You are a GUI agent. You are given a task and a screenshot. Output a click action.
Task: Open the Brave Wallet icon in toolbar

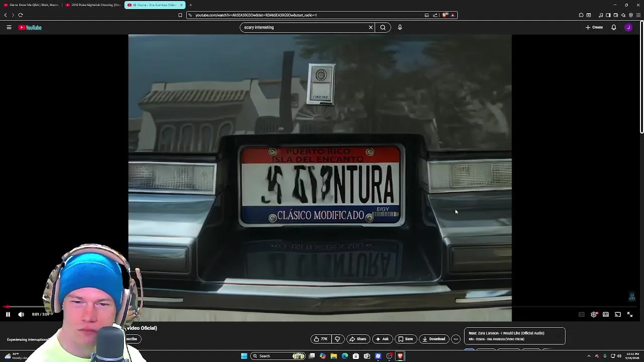[x=616, y=15]
